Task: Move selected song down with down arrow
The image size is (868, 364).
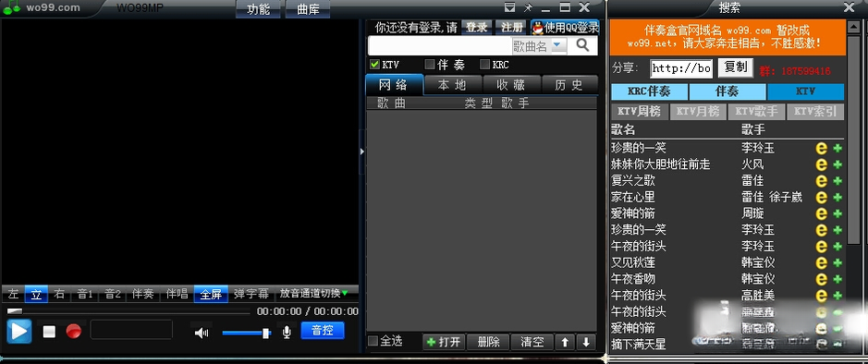Action: point(586,342)
